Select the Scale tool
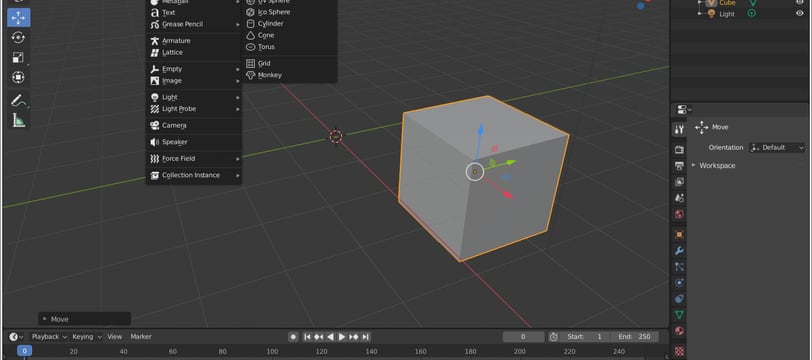The image size is (812, 360). 19,57
